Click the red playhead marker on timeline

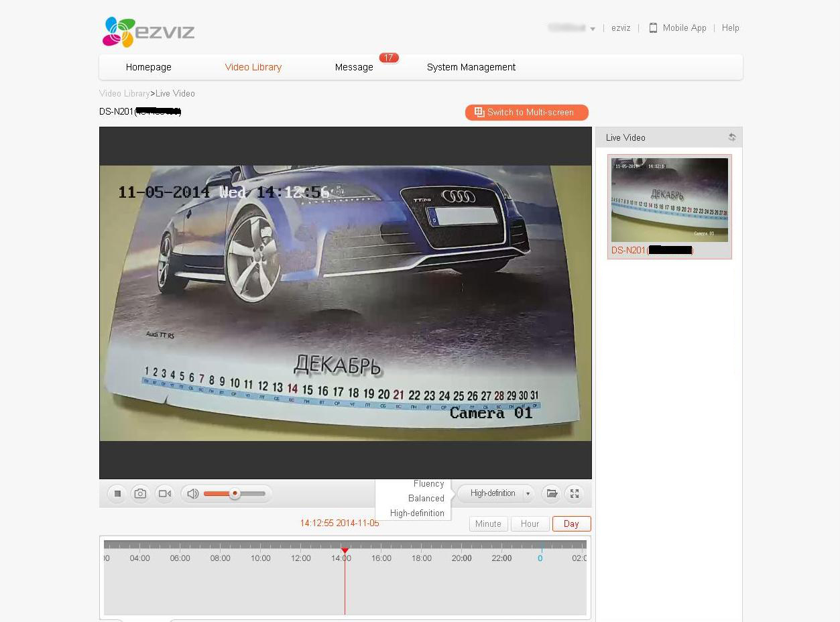point(345,551)
